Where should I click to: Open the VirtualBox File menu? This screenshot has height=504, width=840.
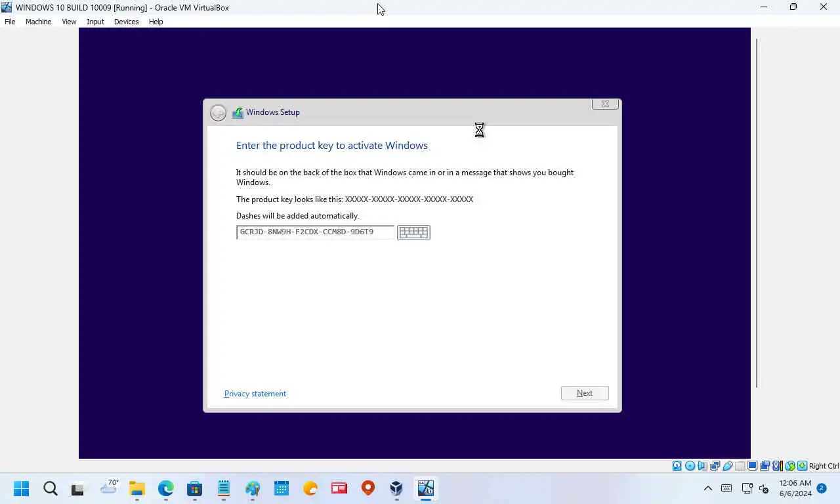(x=10, y=22)
